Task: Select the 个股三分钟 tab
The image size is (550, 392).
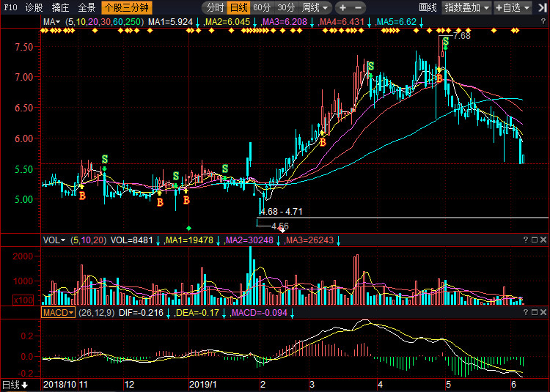Action: pos(126,8)
